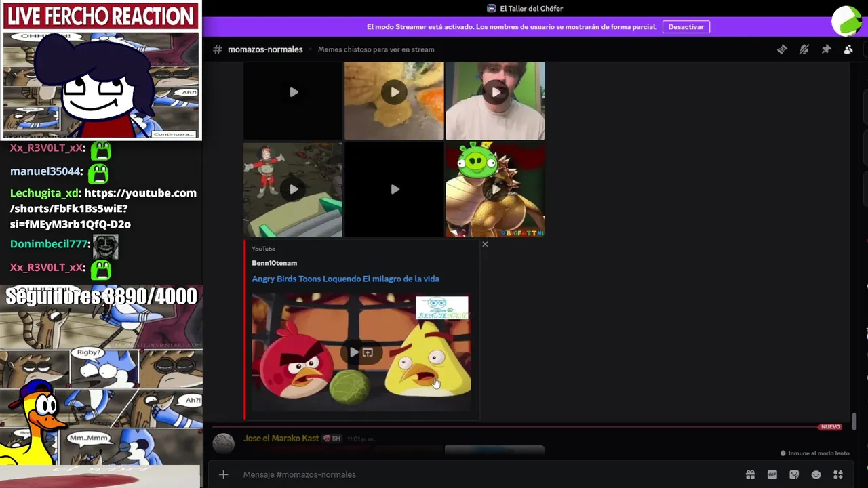The image size is (868, 488).
Task: Play the green pig Bowser video
Action: [496, 190]
